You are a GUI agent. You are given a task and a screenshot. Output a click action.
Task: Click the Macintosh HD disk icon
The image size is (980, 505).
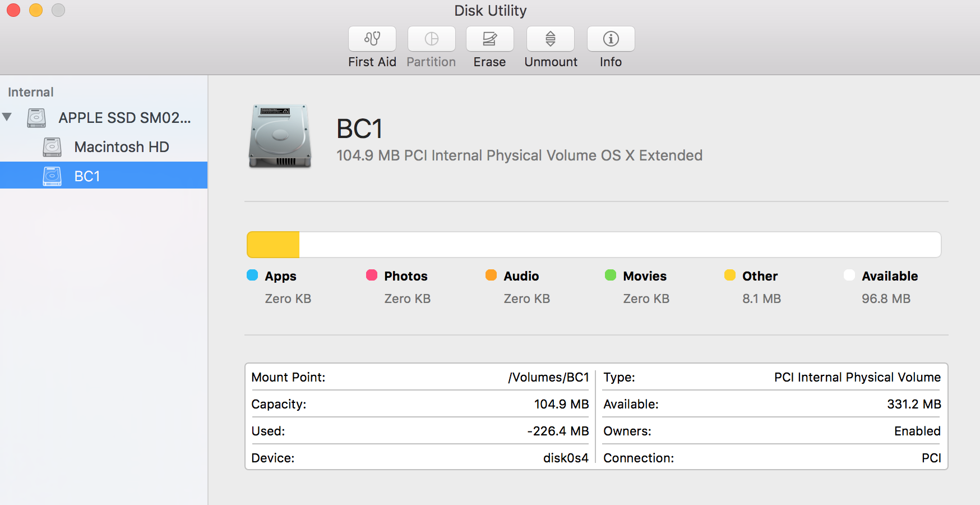coord(52,147)
